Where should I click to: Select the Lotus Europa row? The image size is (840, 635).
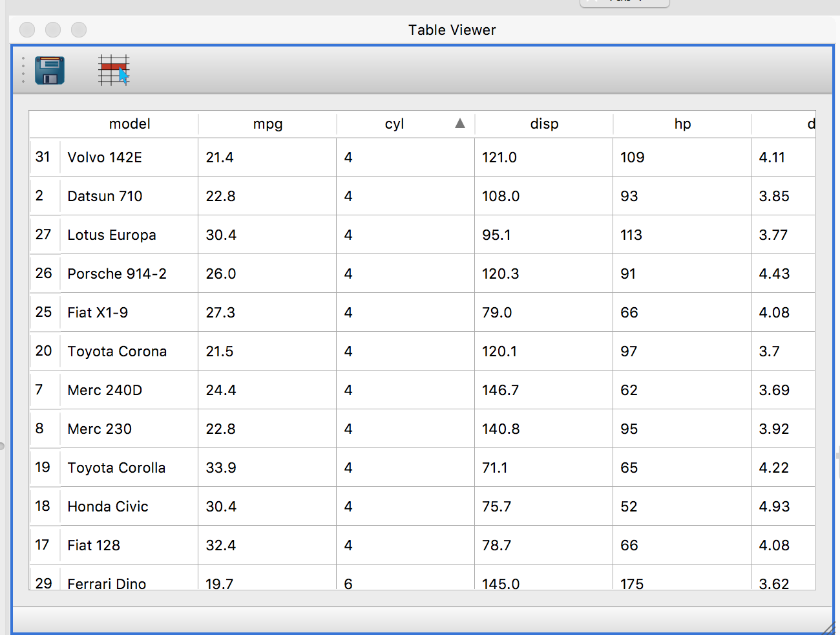[111, 235]
